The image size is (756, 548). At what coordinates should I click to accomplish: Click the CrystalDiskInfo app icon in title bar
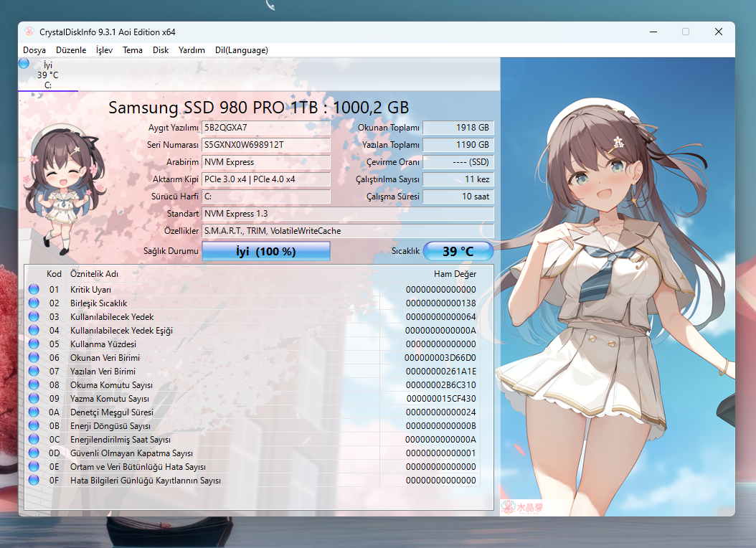pos(29,32)
